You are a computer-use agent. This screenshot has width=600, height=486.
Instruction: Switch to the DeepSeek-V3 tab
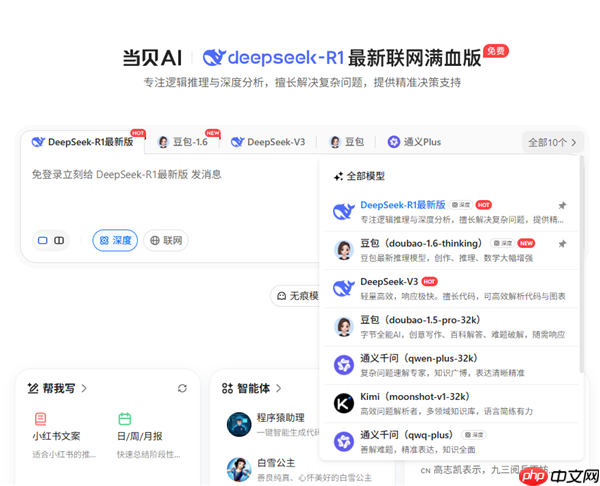[268, 142]
